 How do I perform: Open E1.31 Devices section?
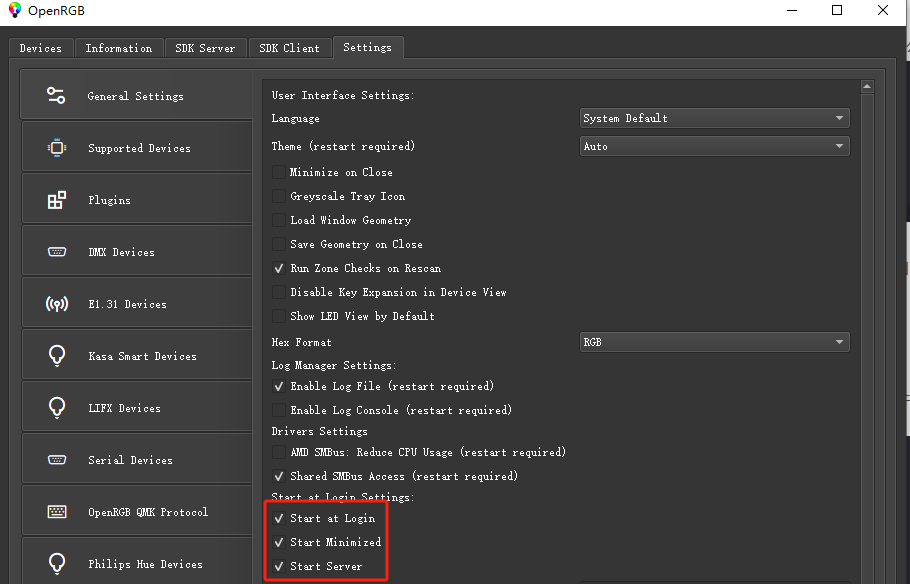coord(137,304)
